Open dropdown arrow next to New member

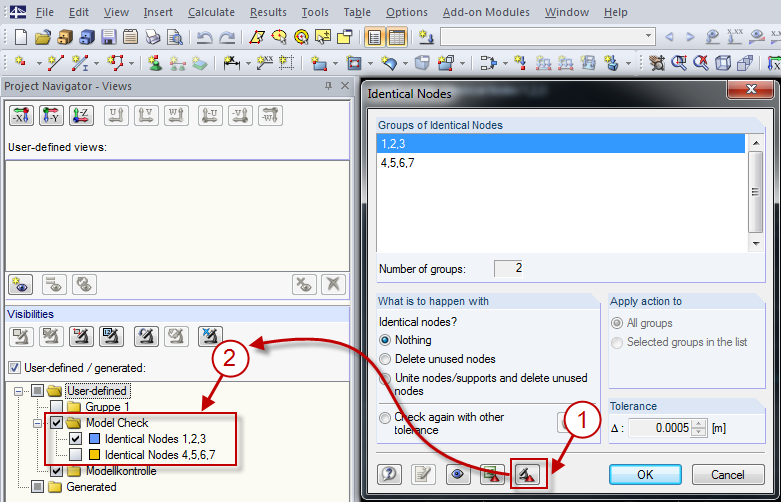pos(96,63)
